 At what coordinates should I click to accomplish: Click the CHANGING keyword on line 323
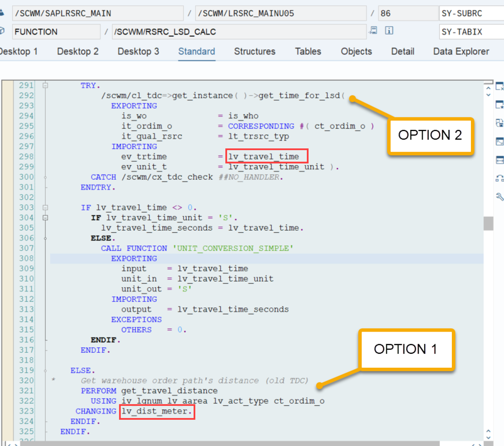point(96,411)
